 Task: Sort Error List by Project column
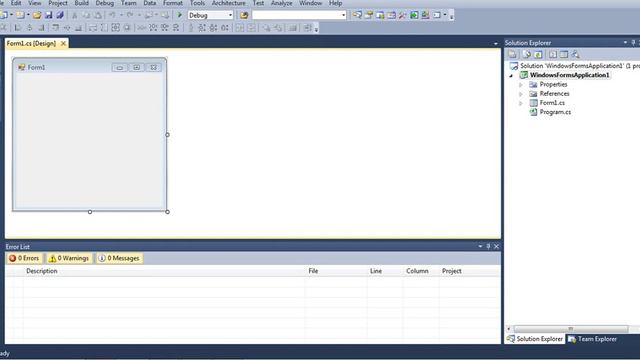pos(469,271)
